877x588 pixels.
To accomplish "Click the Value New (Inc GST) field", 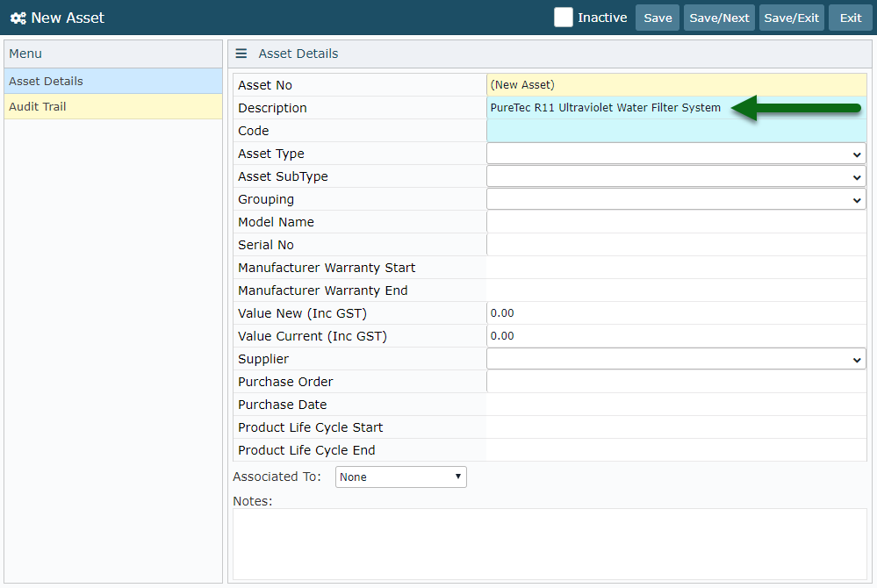I will point(676,313).
